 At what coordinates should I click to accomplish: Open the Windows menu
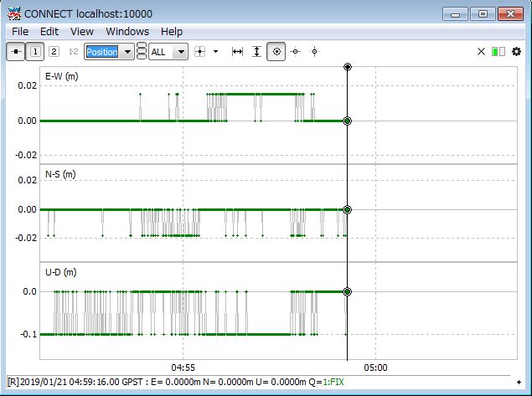pos(127,31)
